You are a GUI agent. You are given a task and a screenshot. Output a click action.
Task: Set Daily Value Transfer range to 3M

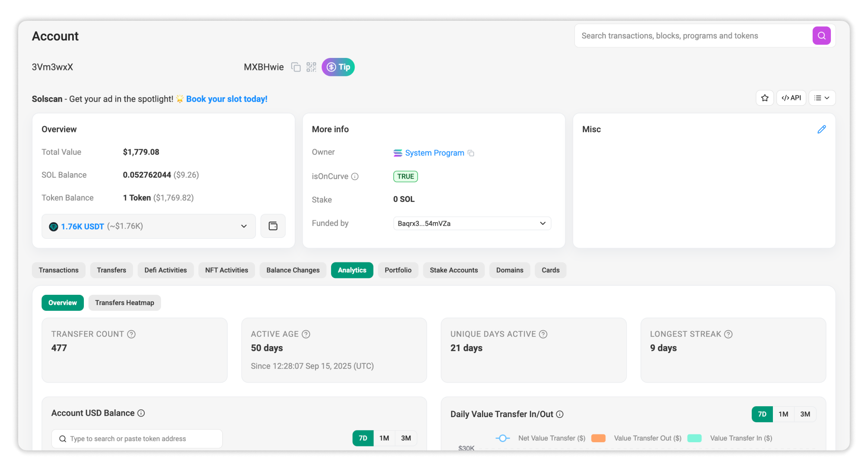point(805,414)
